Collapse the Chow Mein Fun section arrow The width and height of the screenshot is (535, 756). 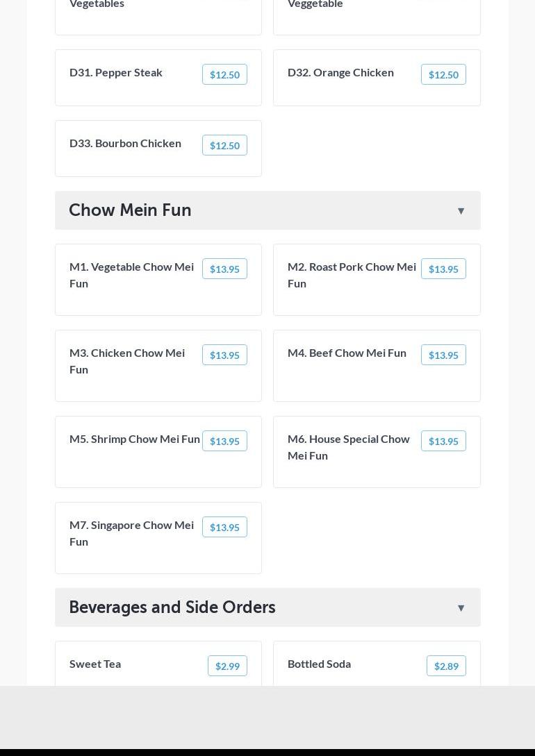pyautogui.click(x=461, y=211)
